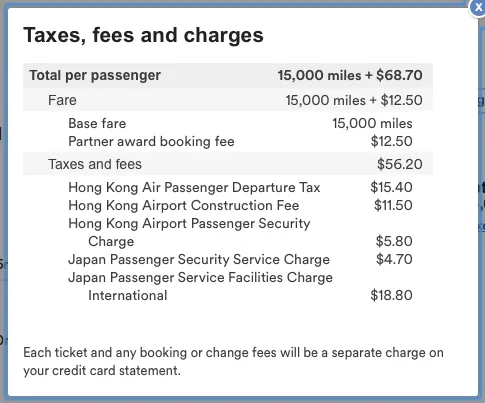
Task: Select the $11.50 construction fee amount
Action: click(x=393, y=206)
